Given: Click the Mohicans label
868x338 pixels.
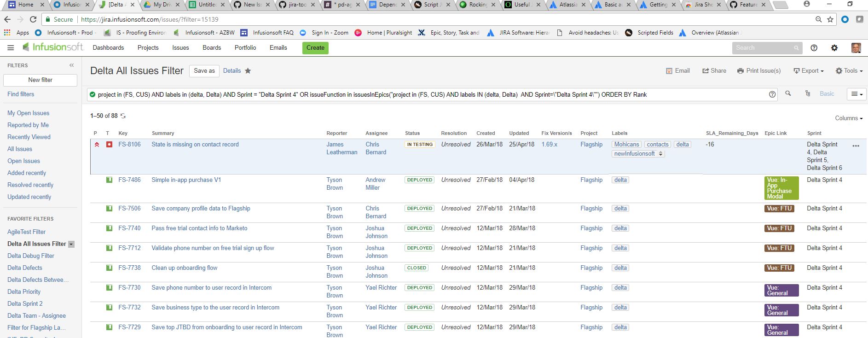Looking at the screenshot, I should point(626,145).
